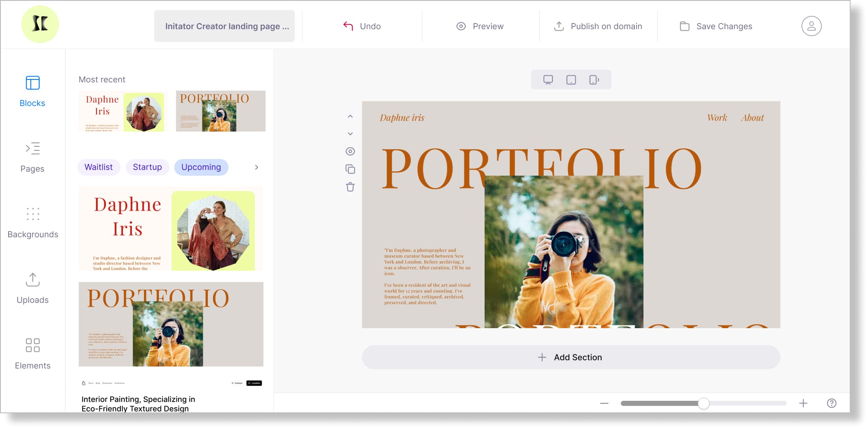This screenshot has width=868, height=429.
Task: Open the user account profile icon
Action: (811, 26)
